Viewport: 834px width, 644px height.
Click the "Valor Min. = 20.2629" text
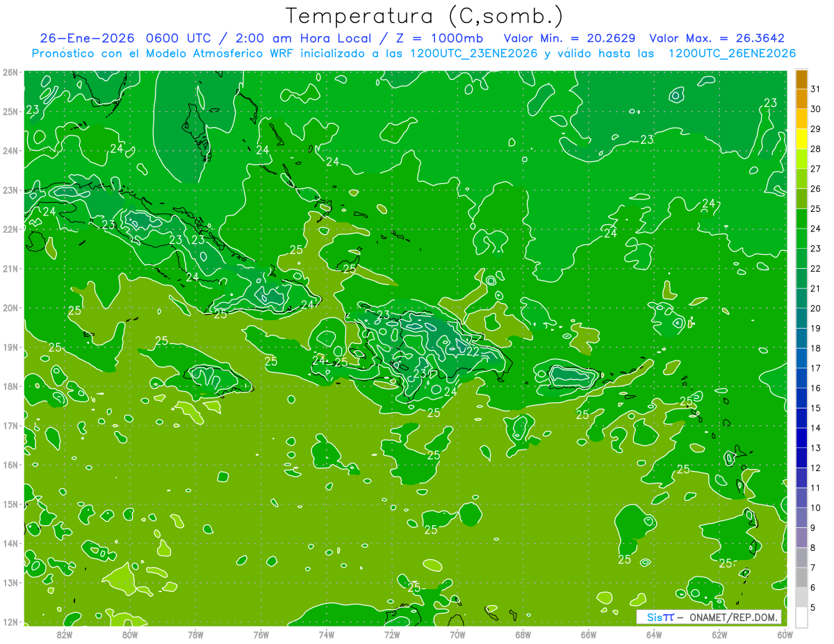tap(569, 38)
